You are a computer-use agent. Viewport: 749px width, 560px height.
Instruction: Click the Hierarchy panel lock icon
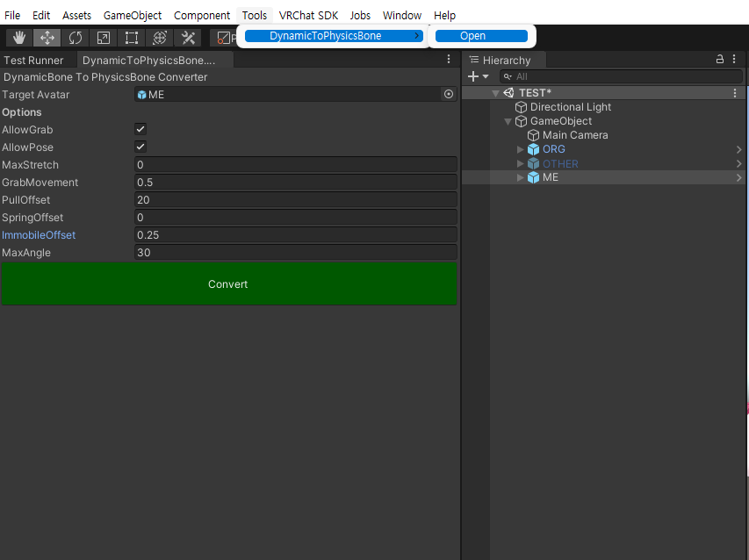(719, 59)
